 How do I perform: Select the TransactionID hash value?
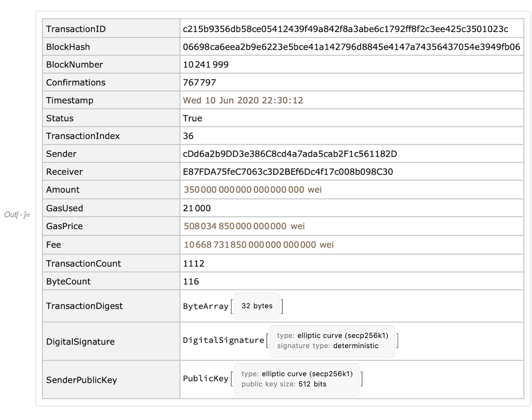point(345,29)
